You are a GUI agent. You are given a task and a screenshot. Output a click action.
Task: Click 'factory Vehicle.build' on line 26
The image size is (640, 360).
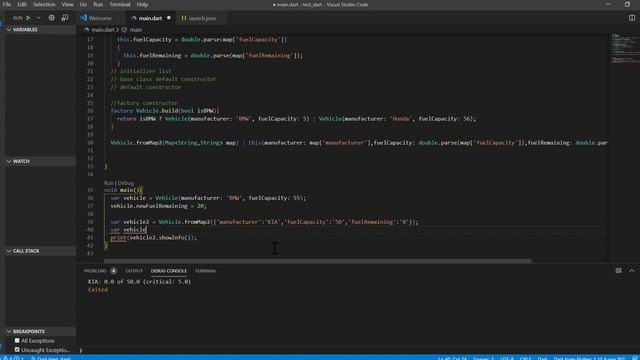coord(144,111)
